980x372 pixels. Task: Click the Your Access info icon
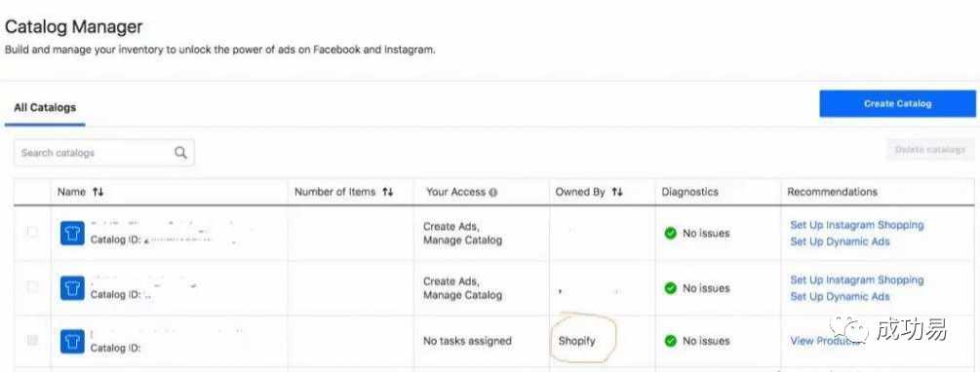[493, 193]
